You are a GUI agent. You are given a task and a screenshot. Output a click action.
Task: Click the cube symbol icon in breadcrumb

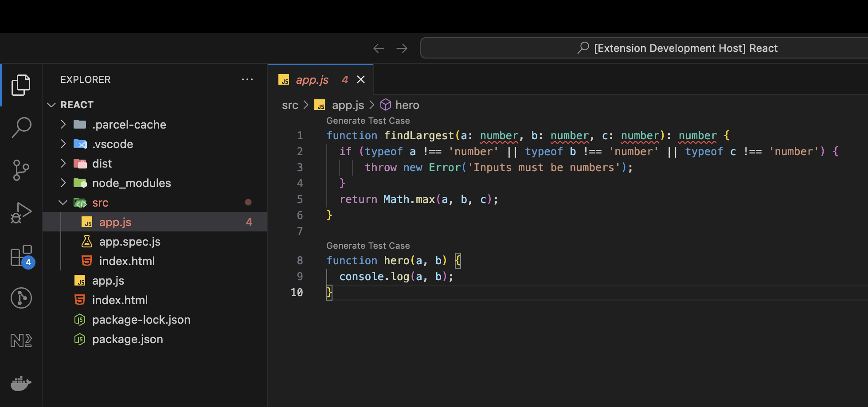tap(386, 105)
